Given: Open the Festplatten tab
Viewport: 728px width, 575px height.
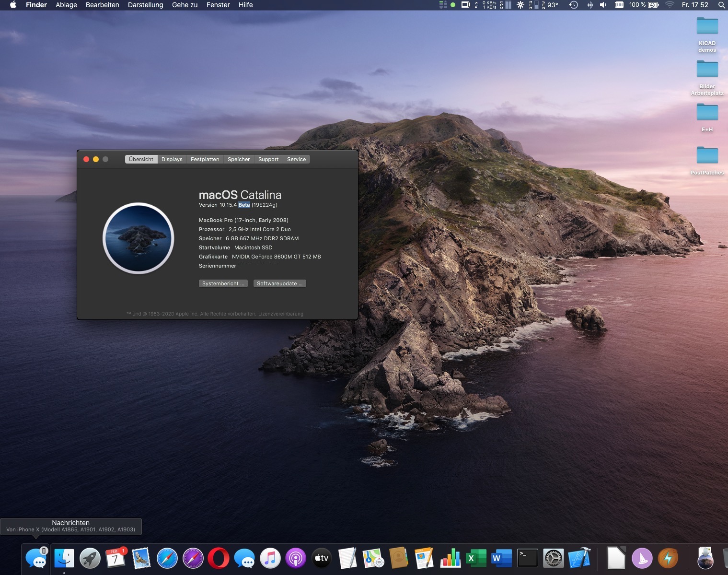Looking at the screenshot, I should pyautogui.click(x=205, y=159).
